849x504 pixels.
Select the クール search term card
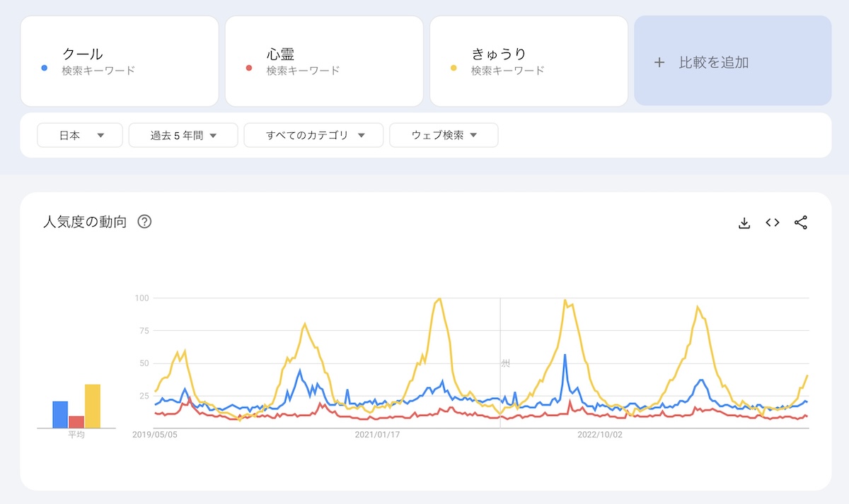(x=119, y=61)
